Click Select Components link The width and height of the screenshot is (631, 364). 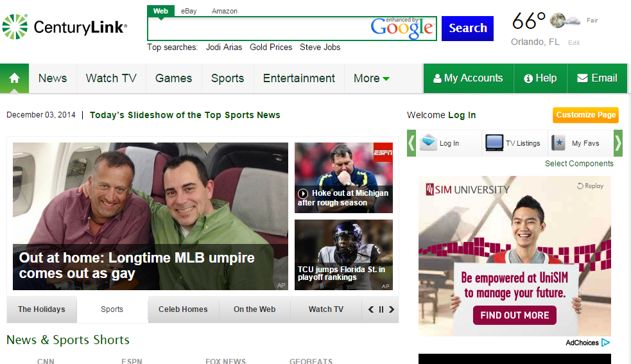[x=579, y=164]
